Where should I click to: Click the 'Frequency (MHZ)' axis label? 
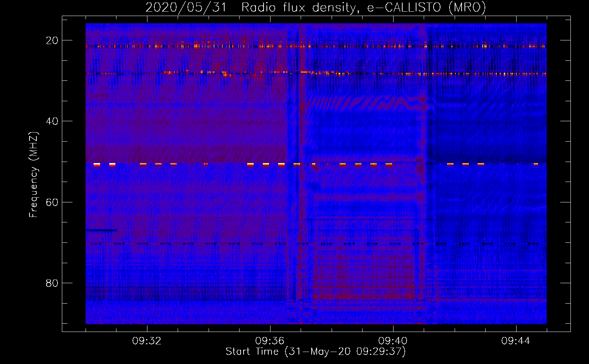point(33,175)
